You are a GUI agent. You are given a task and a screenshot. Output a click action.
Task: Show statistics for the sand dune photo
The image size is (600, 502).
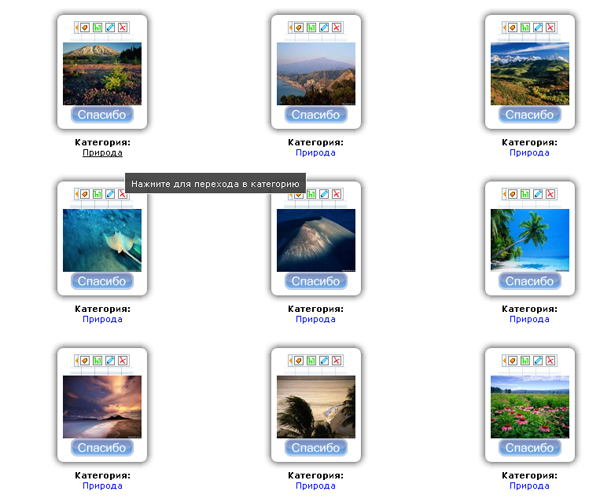point(311,194)
